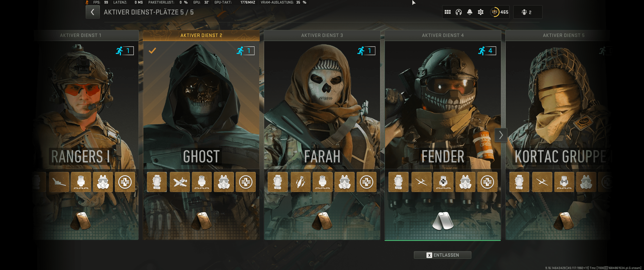This screenshot has height=270, width=644.
Task: Click Ghost's bronze dog tag
Action: 201,221
